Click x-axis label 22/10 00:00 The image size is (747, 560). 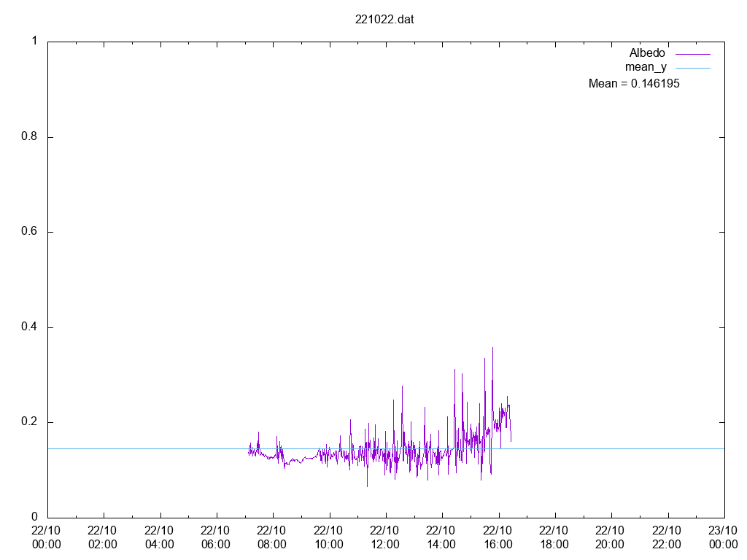pos(46,537)
